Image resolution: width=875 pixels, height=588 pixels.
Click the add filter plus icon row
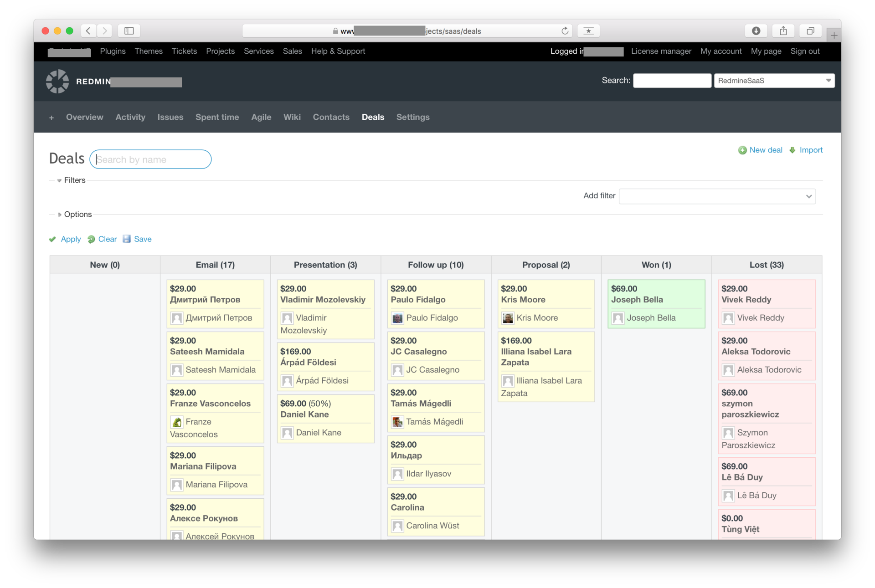coord(717,195)
